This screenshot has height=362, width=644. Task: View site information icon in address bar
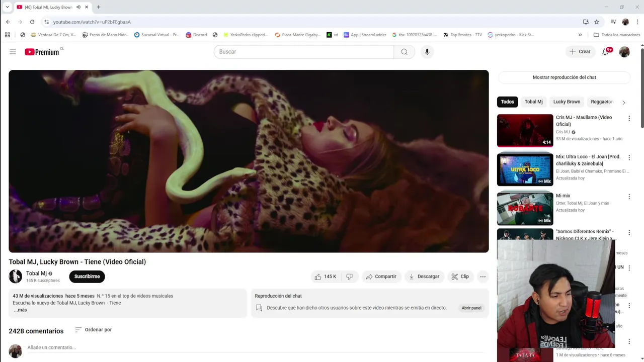coord(46,22)
